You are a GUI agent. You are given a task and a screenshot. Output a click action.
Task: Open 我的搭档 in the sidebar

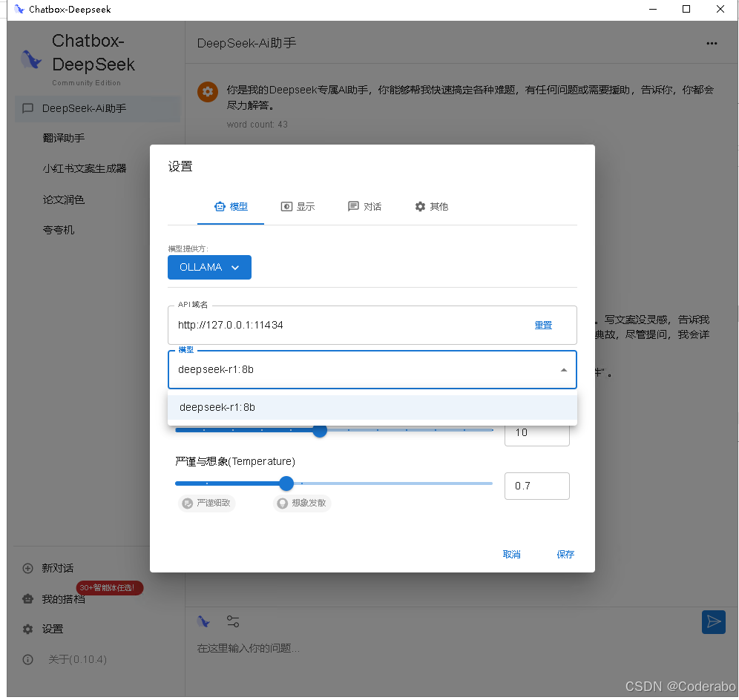tap(63, 599)
